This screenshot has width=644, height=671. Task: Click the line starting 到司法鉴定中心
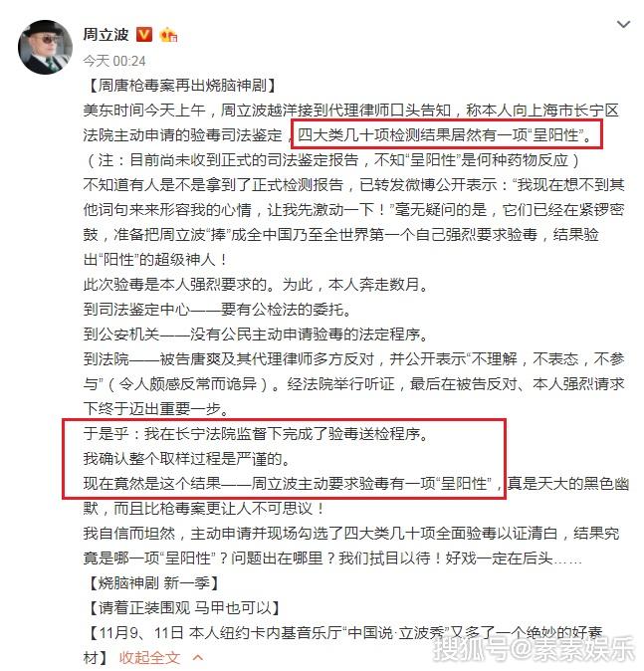[217, 309]
